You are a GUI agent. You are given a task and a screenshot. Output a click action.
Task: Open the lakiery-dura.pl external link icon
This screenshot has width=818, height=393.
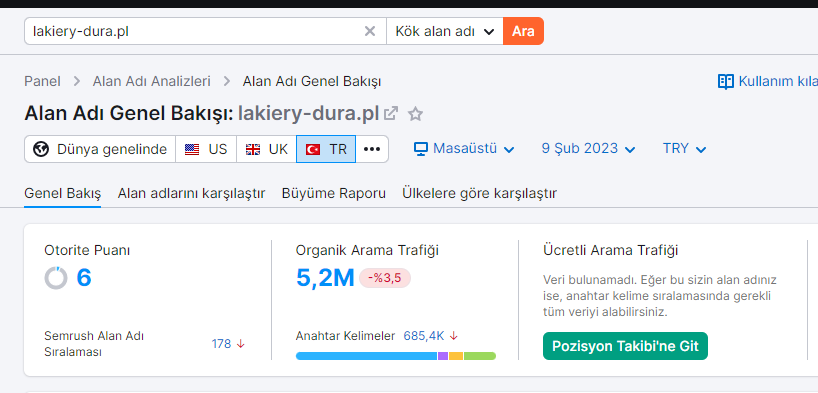point(391,114)
